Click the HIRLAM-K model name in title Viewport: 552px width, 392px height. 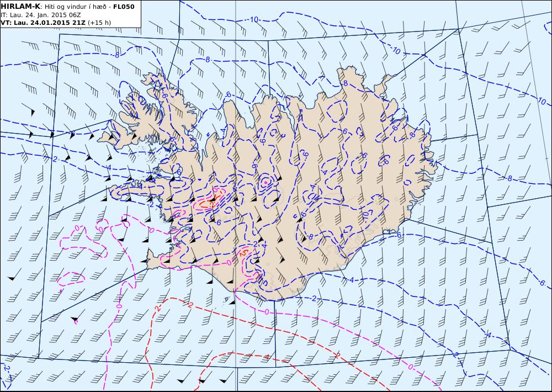[21, 7]
